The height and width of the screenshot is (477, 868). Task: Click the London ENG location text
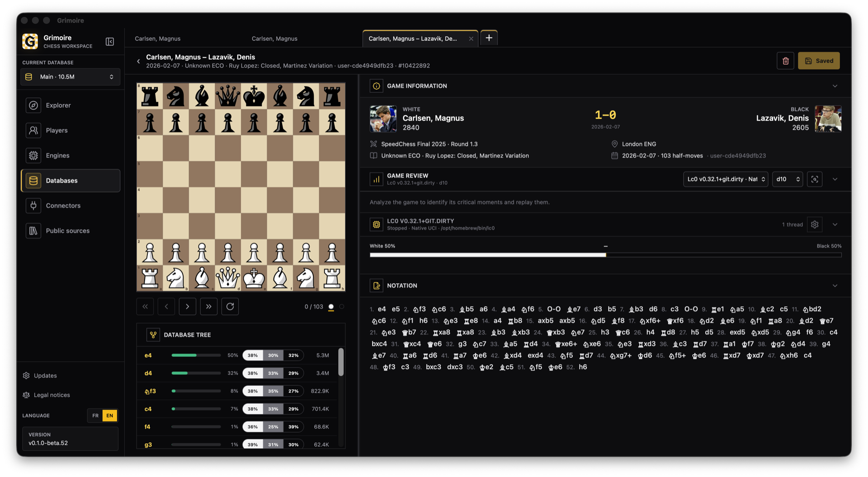click(x=639, y=145)
